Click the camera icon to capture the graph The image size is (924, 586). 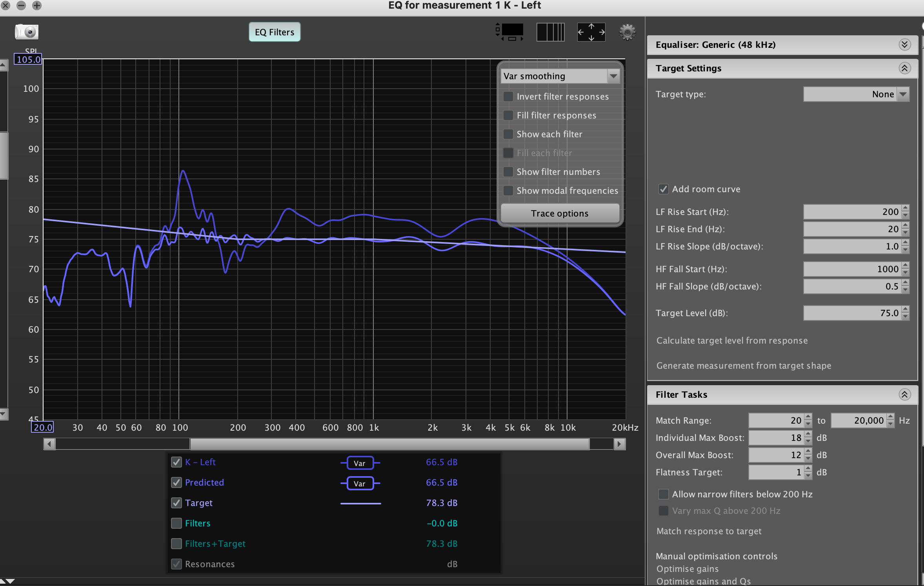click(x=26, y=32)
